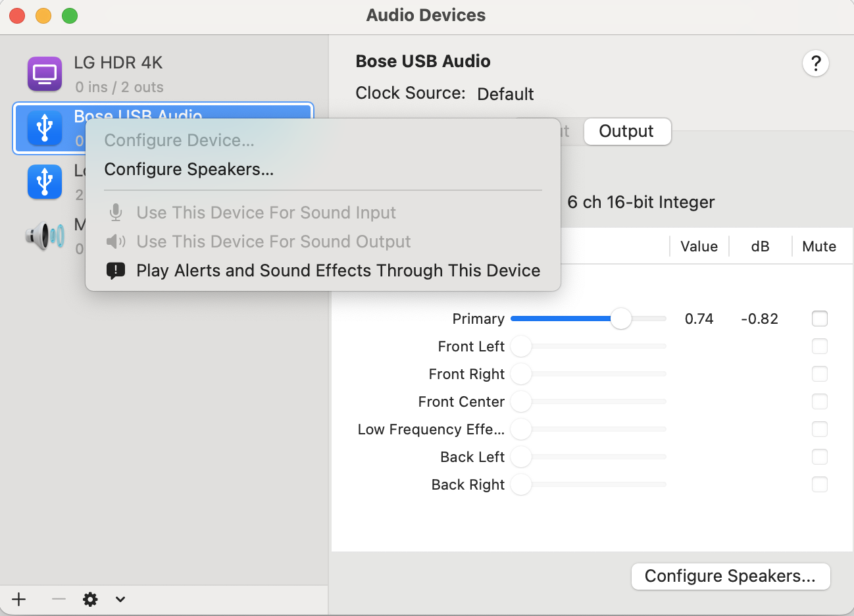Select the second USB device icon in sidebar

(44, 182)
